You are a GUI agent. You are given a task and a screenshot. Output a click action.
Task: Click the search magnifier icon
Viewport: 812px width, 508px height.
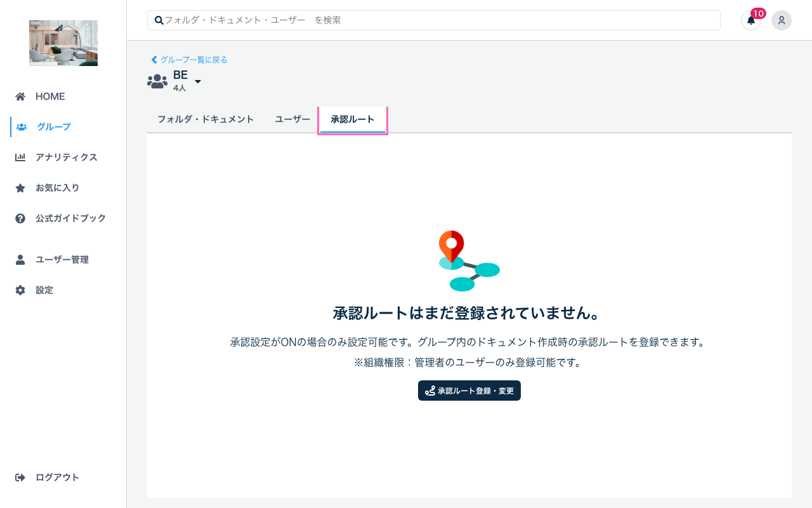coord(159,20)
